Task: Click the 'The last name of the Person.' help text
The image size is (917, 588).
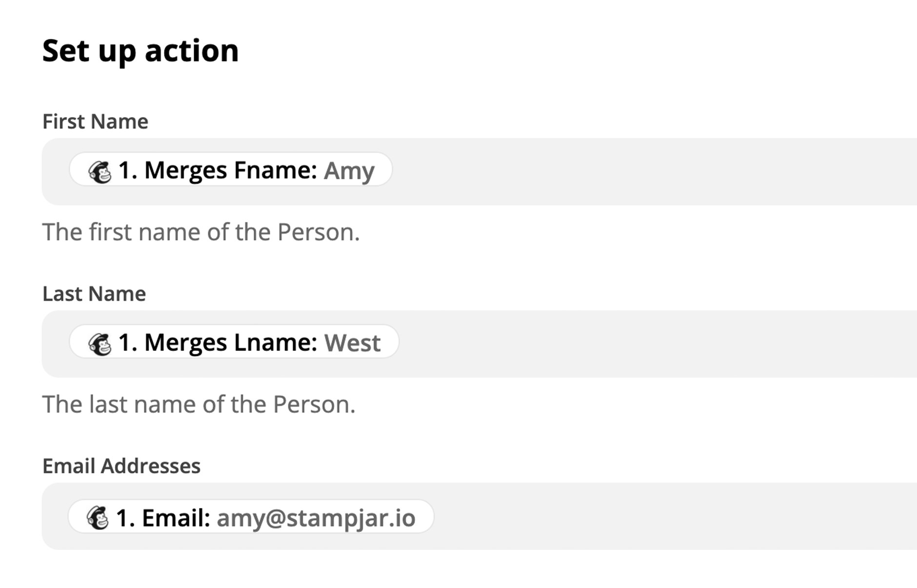Action: click(199, 404)
